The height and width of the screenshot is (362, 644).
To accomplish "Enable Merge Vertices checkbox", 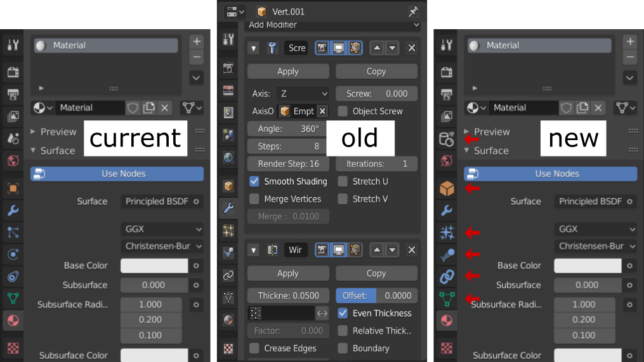I will coord(254,198).
